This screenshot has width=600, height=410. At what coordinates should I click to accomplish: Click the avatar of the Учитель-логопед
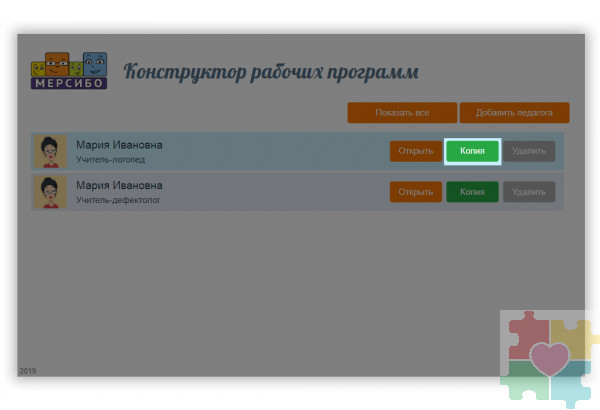click(x=50, y=151)
